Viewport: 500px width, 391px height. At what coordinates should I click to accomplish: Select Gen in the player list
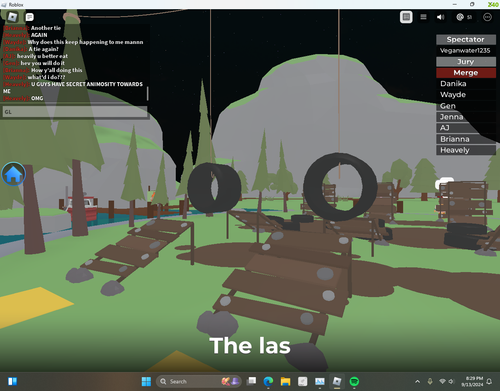pyautogui.click(x=466, y=106)
